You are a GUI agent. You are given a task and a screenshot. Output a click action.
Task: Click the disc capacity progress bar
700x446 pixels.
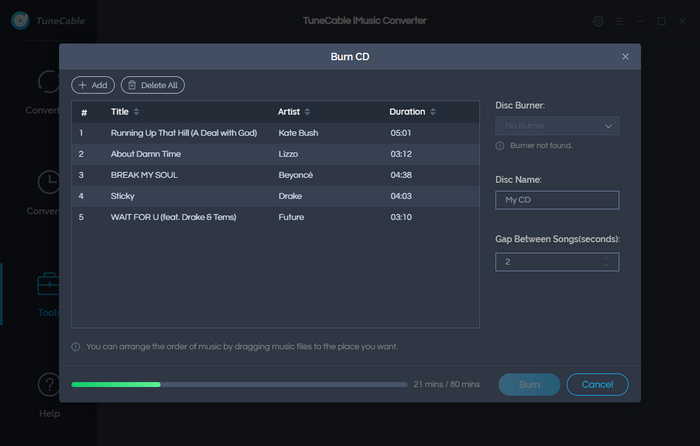point(240,384)
